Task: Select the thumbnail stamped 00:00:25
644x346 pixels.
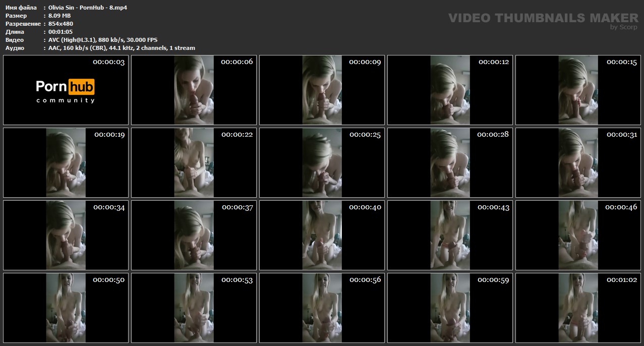Action: pos(322,162)
